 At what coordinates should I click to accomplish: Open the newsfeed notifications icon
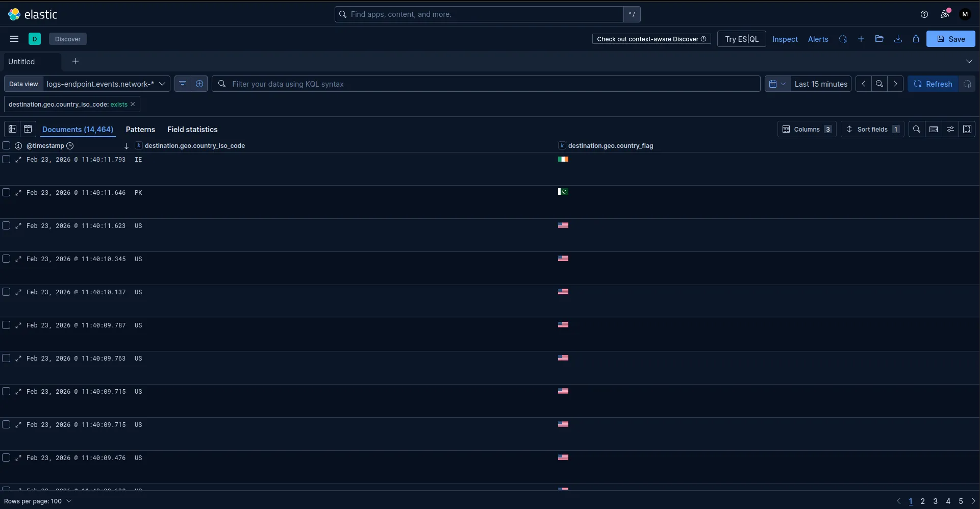(945, 14)
